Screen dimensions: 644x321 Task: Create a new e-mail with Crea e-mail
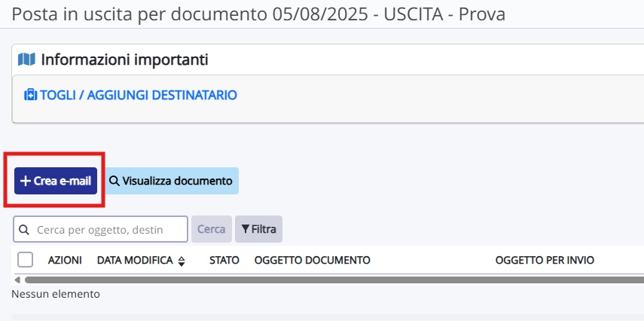tap(56, 181)
